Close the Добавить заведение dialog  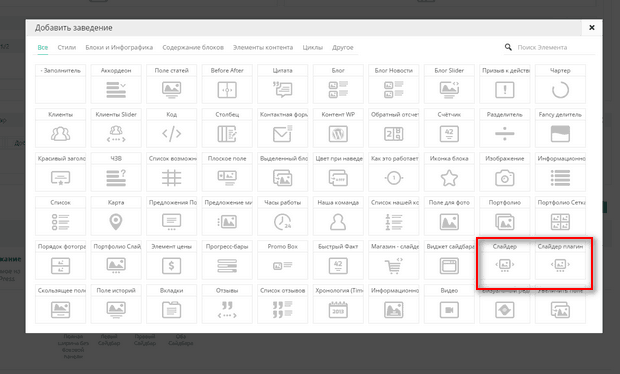(592, 28)
